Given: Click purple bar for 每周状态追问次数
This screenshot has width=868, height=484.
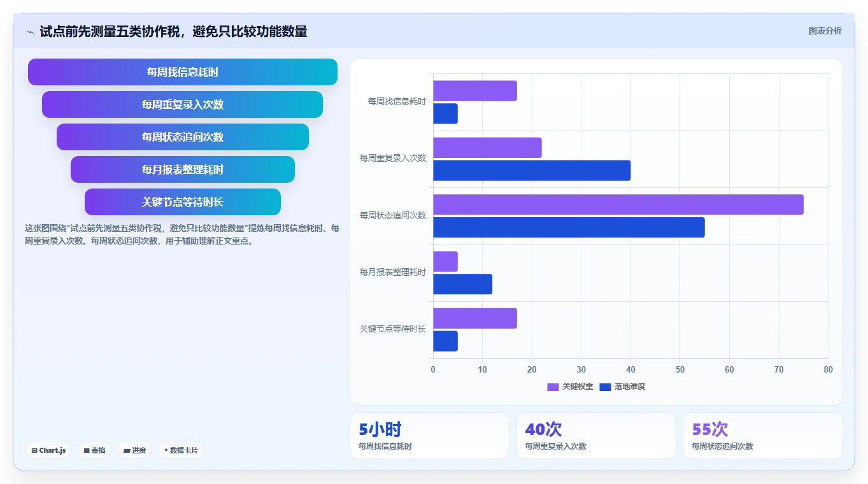Looking at the screenshot, I should point(618,204).
